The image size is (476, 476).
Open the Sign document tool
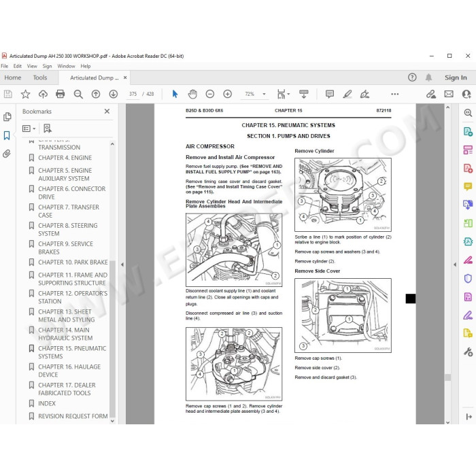[364, 94]
